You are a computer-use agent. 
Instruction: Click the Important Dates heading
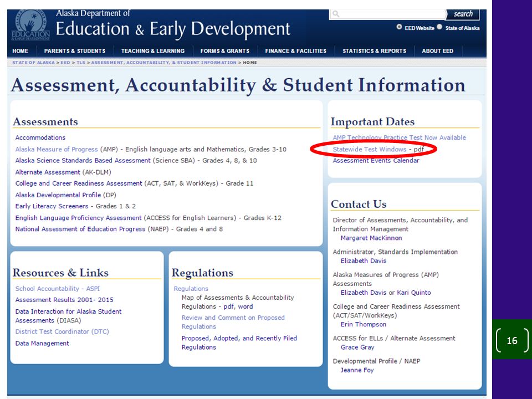click(372, 121)
